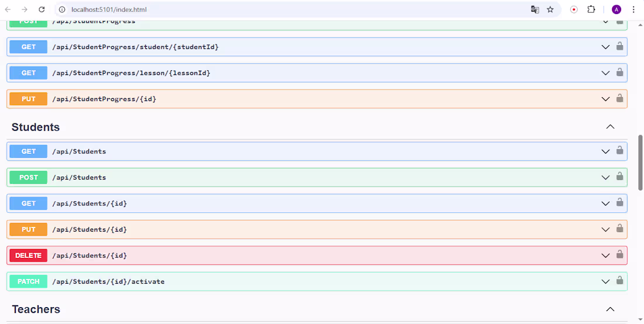Open the Teachers section heading

click(x=36, y=309)
